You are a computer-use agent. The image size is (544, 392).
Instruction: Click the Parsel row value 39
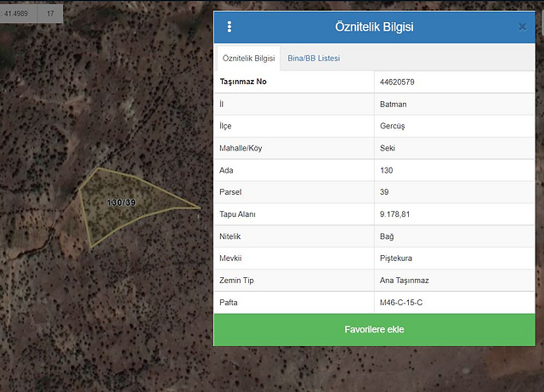[385, 192]
